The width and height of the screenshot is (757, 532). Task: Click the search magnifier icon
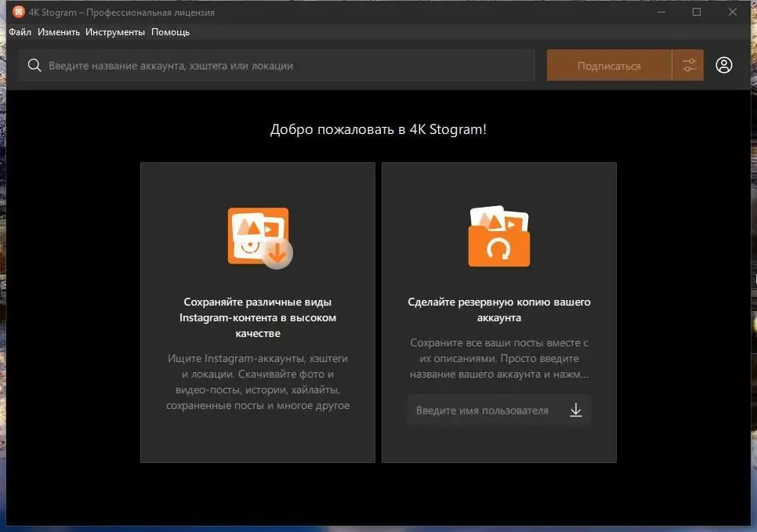point(34,65)
